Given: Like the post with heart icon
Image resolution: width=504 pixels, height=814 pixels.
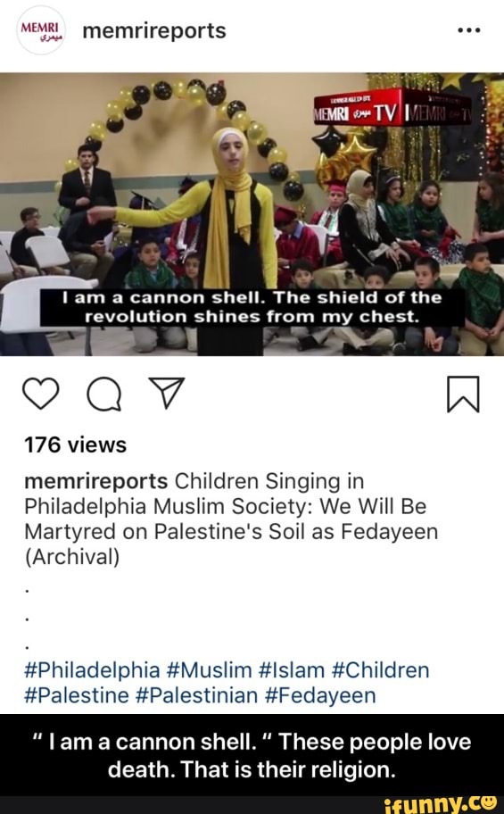Looking at the screenshot, I should coord(42,394).
